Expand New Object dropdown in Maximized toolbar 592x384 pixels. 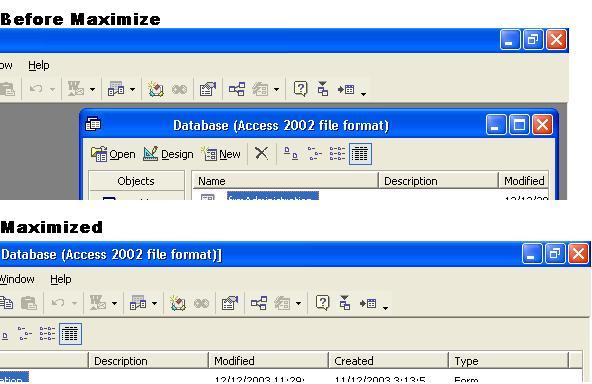click(298, 303)
